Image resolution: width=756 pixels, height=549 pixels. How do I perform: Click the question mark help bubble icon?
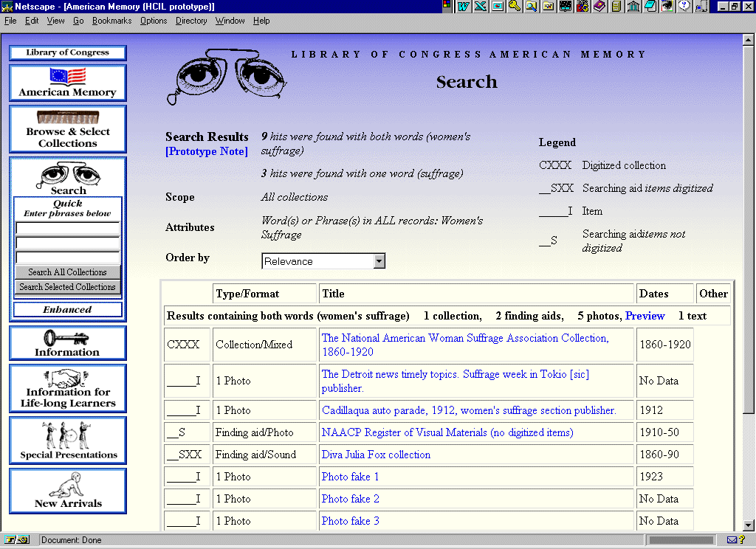pyautogui.click(x=684, y=7)
